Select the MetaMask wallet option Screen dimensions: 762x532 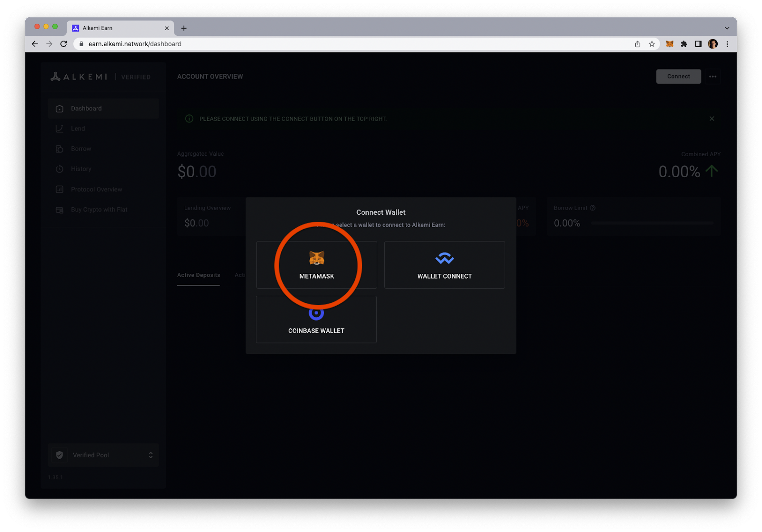[x=316, y=265]
